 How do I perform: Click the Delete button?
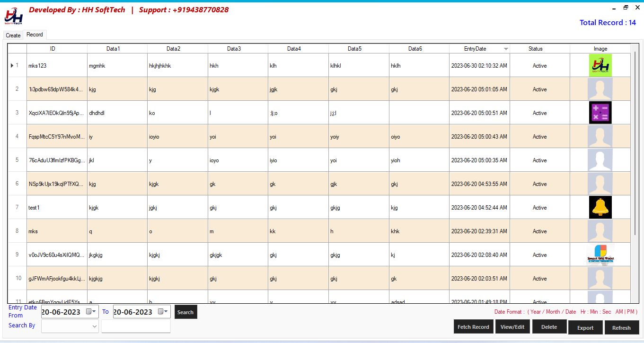tap(549, 327)
